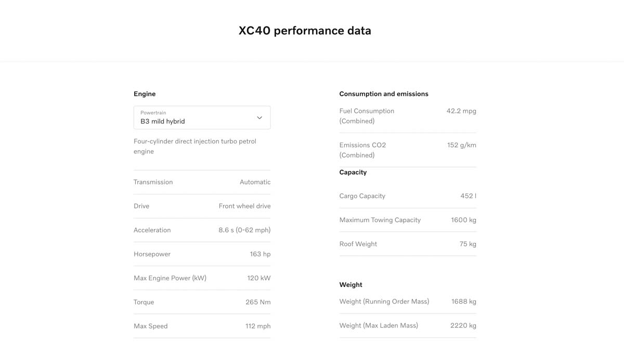Click the Horsepower row label
This screenshot has height=364, width=624.
pos(152,254)
